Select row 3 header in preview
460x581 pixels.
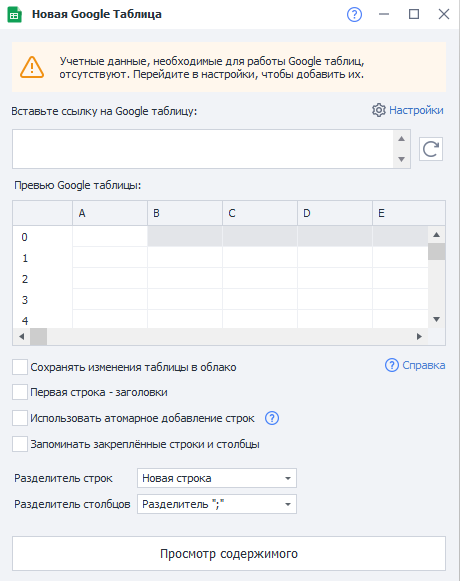tap(43, 300)
